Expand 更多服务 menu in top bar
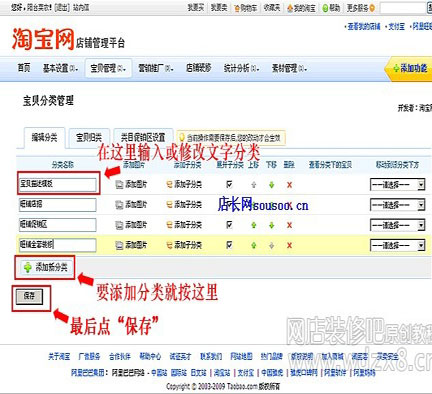Screen dimensions: 432x394 click(361, 8)
